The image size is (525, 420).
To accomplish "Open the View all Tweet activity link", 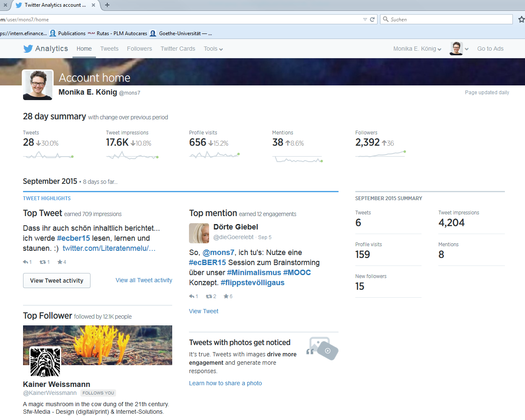I will tap(144, 280).
